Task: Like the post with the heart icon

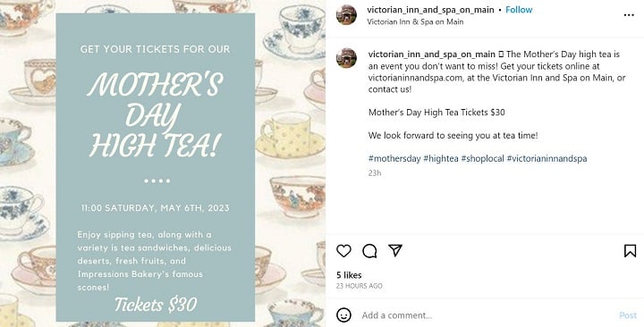Action: [343, 251]
